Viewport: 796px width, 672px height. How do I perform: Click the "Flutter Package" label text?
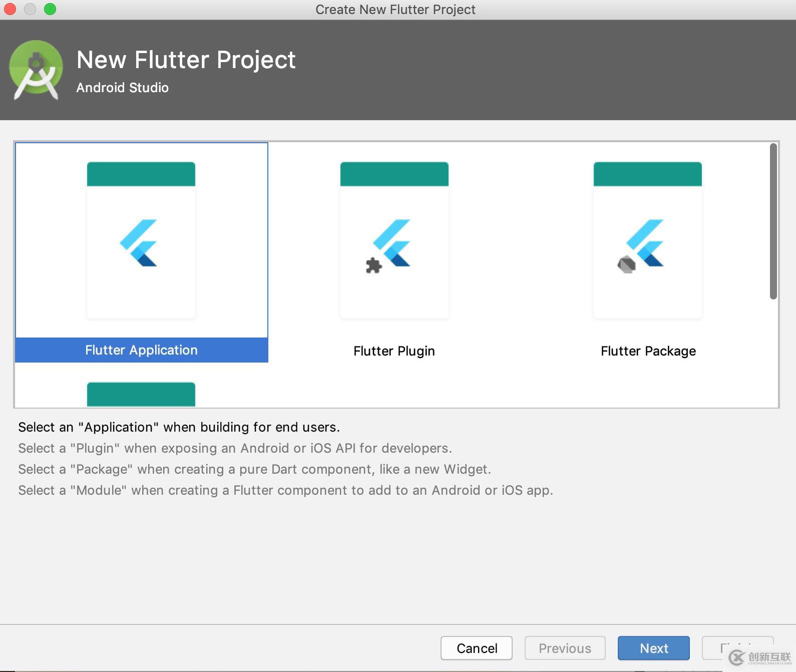[x=648, y=351]
